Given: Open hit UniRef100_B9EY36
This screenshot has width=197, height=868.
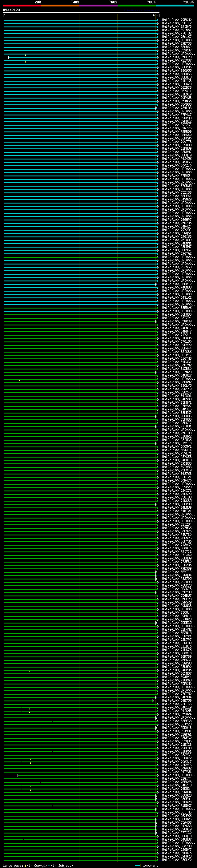Looking at the screenshot, I should pyautogui.click(x=177, y=43).
